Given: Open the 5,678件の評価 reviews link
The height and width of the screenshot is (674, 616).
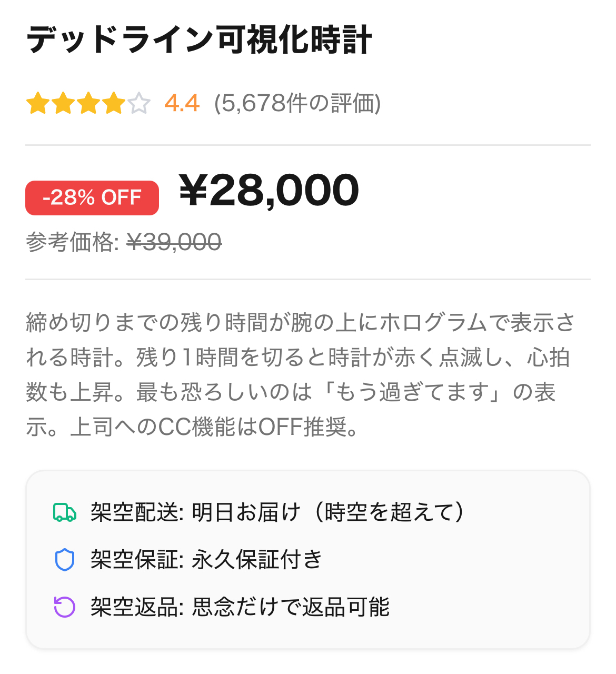Looking at the screenshot, I should pyautogui.click(x=297, y=103).
